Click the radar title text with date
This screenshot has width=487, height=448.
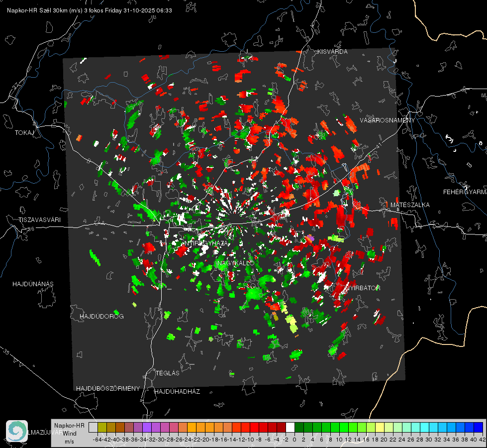(90, 10)
